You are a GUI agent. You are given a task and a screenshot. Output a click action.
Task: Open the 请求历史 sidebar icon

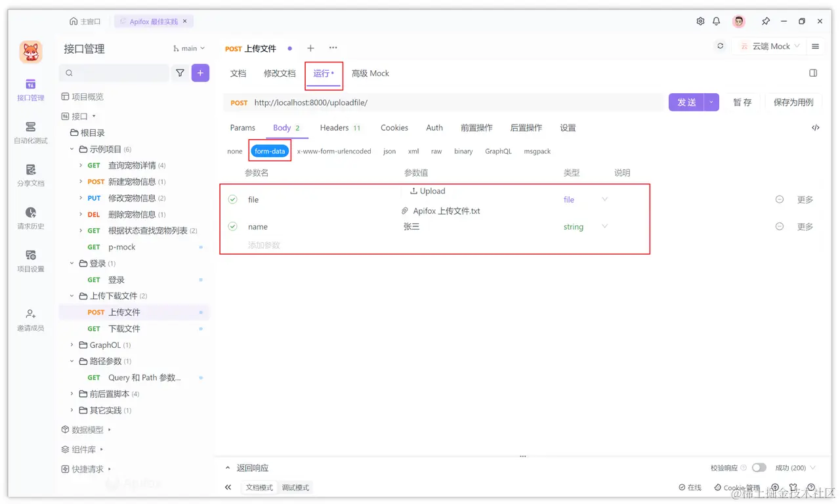click(x=30, y=219)
